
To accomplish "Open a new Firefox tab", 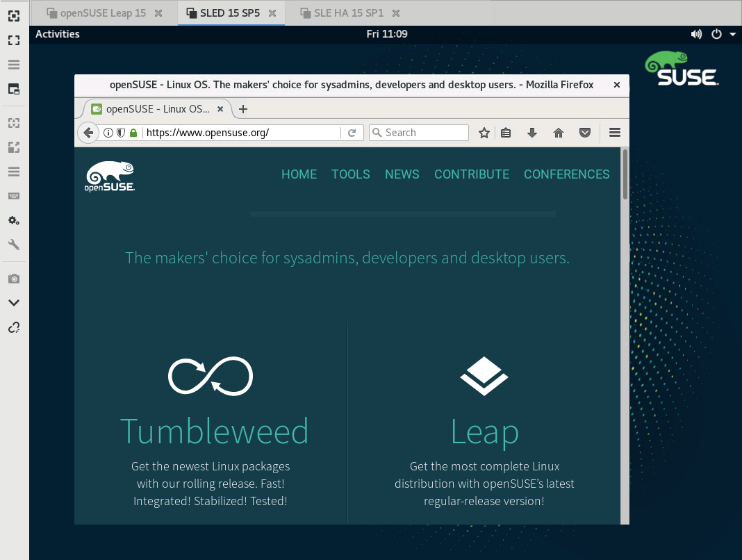I will [x=243, y=109].
